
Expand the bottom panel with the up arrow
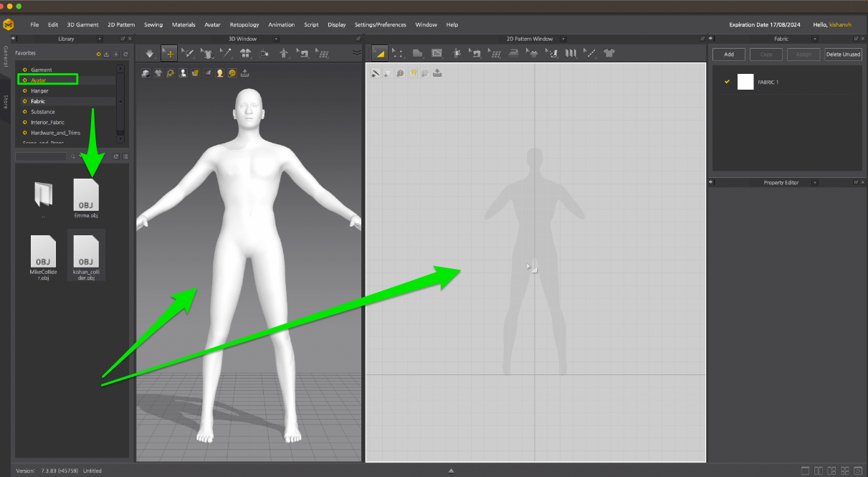coord(451,471)
